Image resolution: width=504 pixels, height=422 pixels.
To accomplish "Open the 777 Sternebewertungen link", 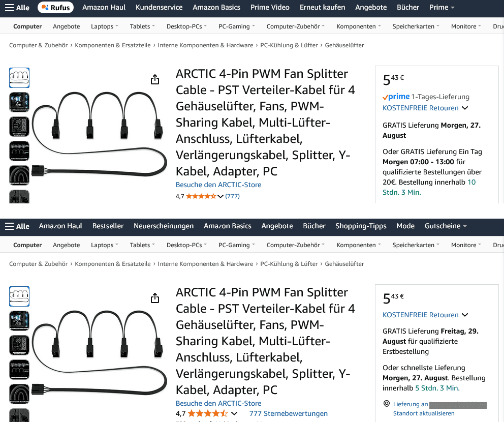I will coord(288,413).
